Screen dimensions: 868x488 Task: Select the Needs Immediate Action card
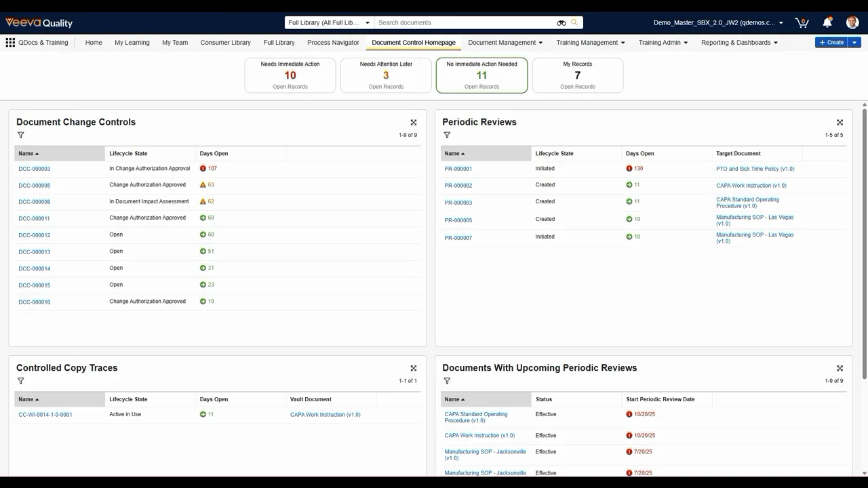point(290,75)
